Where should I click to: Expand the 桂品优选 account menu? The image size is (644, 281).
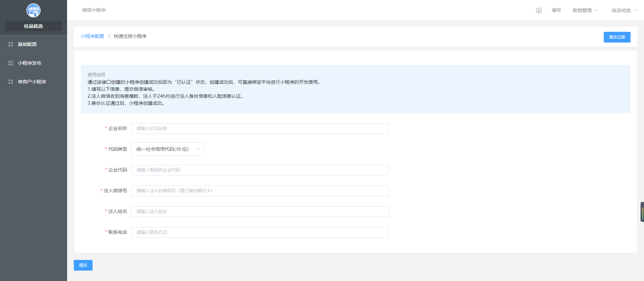tap(624, 10)
